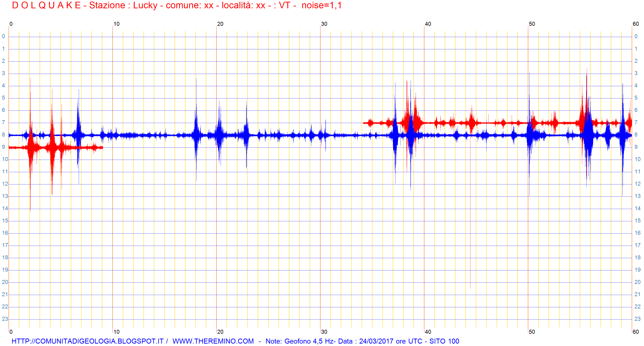
Task: Click minute label 10 on the top axis
Action: point(117,24)
